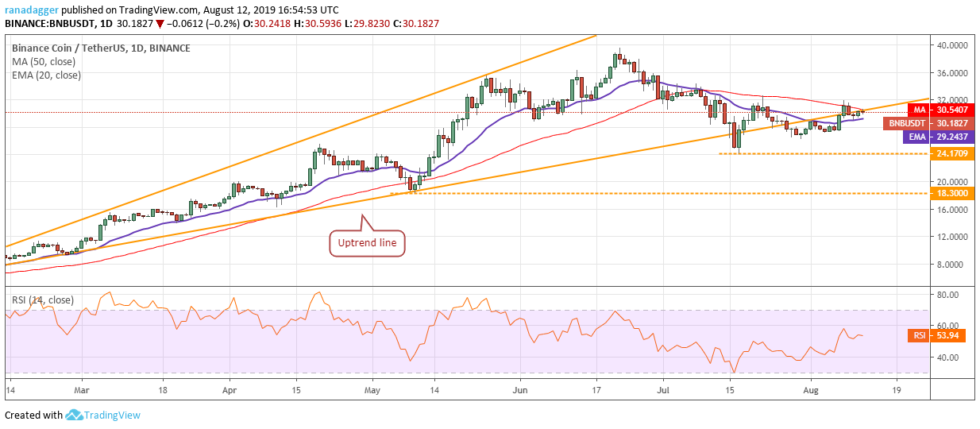Select the 'Uptrend line' annotation label

(x=368, y=242)
